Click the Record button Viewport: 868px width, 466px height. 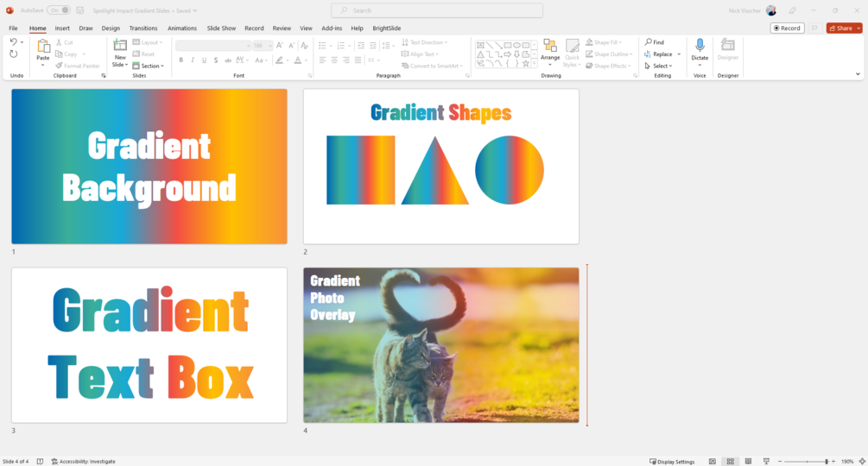tap(787, 28)
